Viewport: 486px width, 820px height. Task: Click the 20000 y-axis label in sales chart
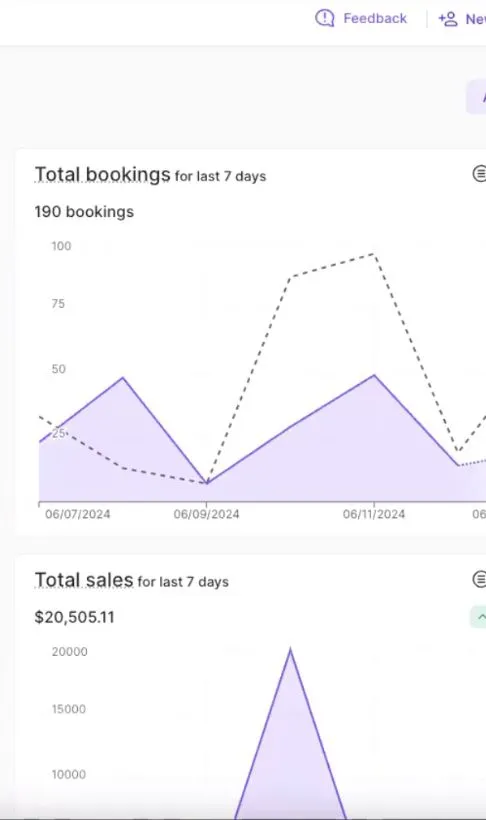click(70, 652)
